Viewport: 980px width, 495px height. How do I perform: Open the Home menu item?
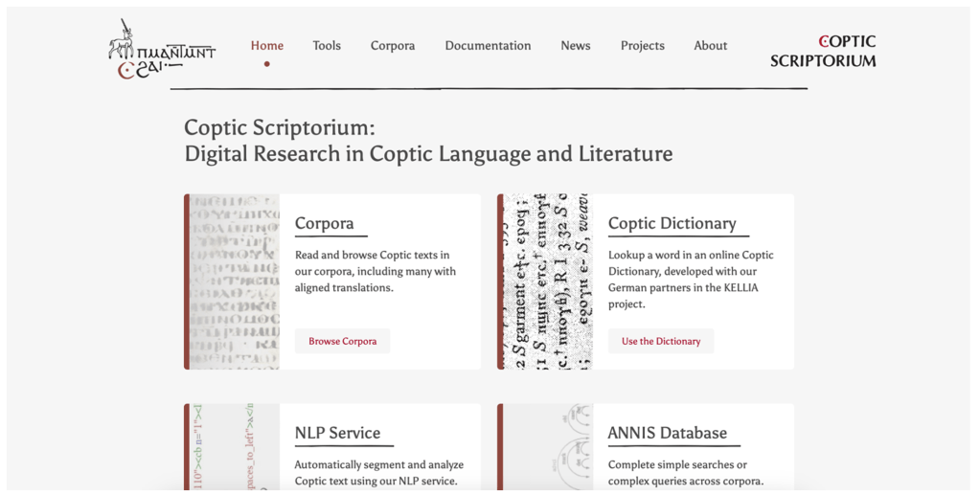tap(266, 45)
